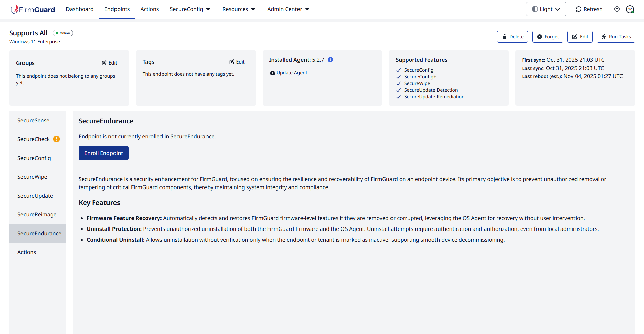Open the help question mark icon
Image resolution: width=644 pixels, height=334 pixels.
click(617, 9)
